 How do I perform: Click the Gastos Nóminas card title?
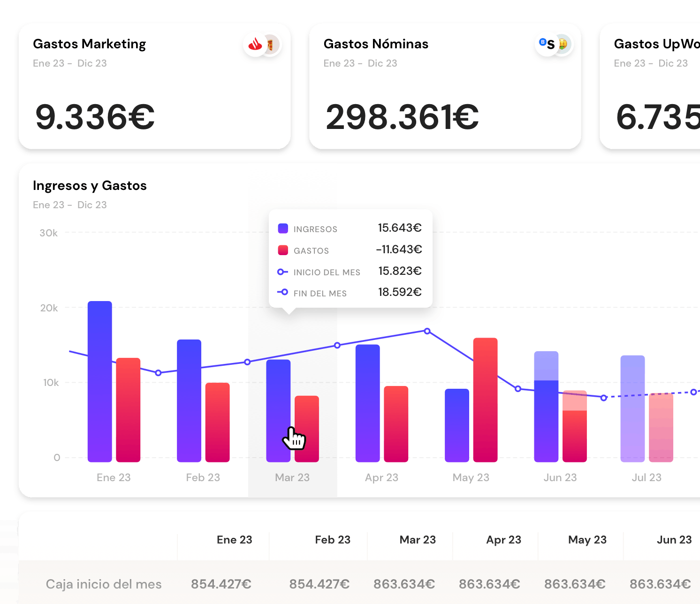(375, 44)
